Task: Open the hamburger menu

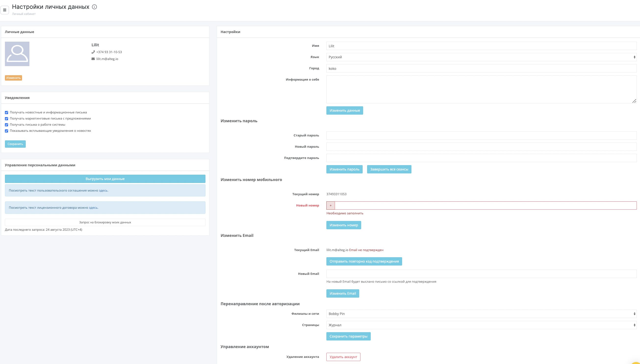Action: pos(4,10)
